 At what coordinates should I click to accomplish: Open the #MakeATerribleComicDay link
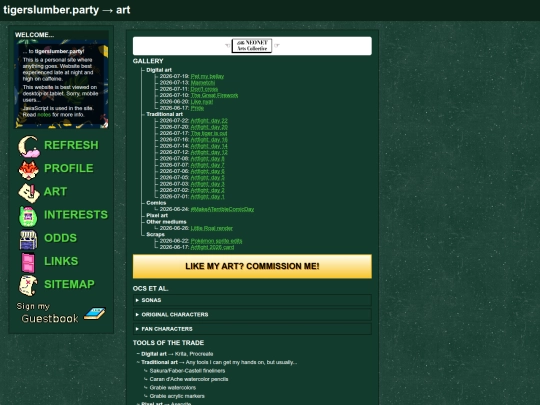pos(222,209)
